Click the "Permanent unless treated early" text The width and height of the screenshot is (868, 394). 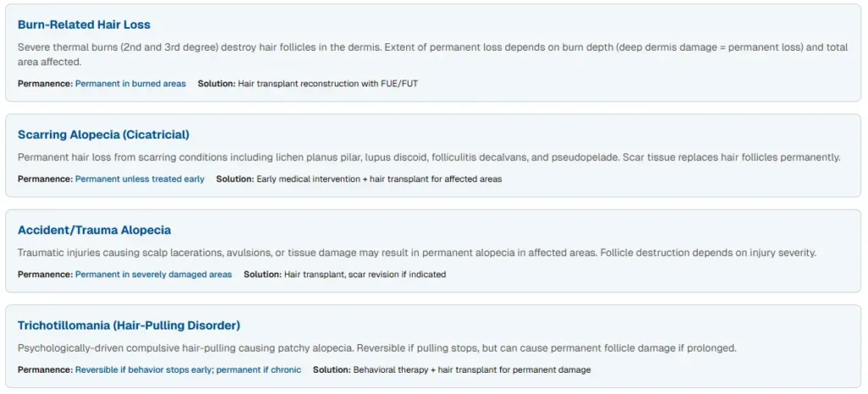point(140,180)
